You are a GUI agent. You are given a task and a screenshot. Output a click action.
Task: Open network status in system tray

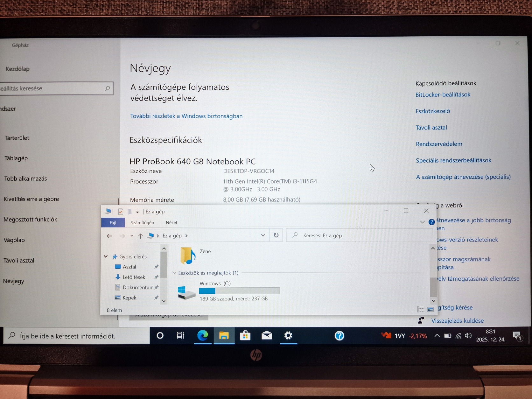point(458,336)
